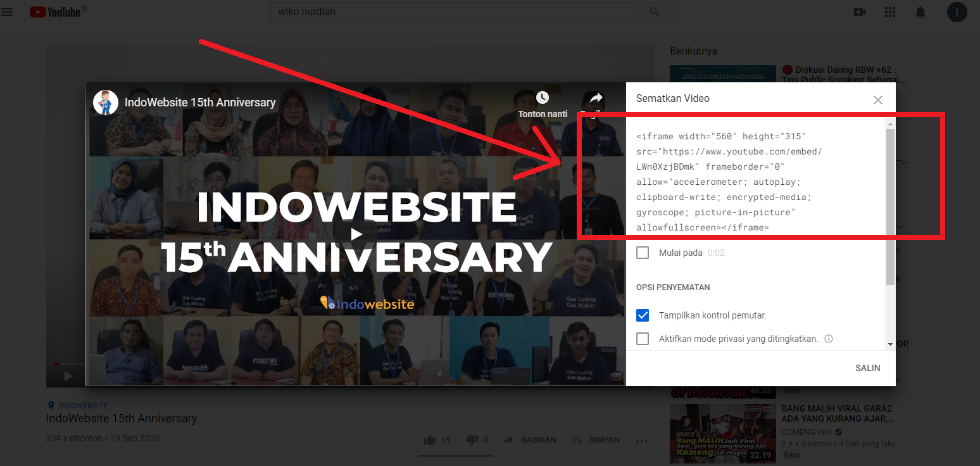980x466 pixels.
Task: Open search with the magnifier icon
Action: [655, 11]
